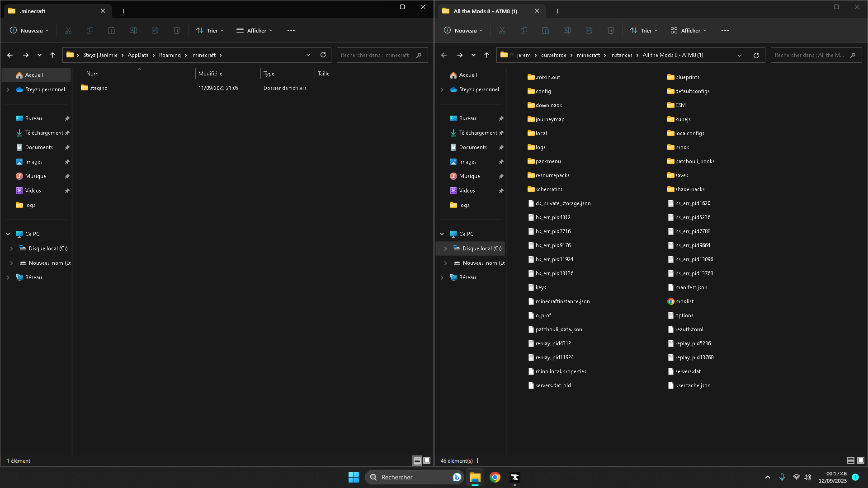Click Rename icon in All the Mods 8 window

(567, 30)
